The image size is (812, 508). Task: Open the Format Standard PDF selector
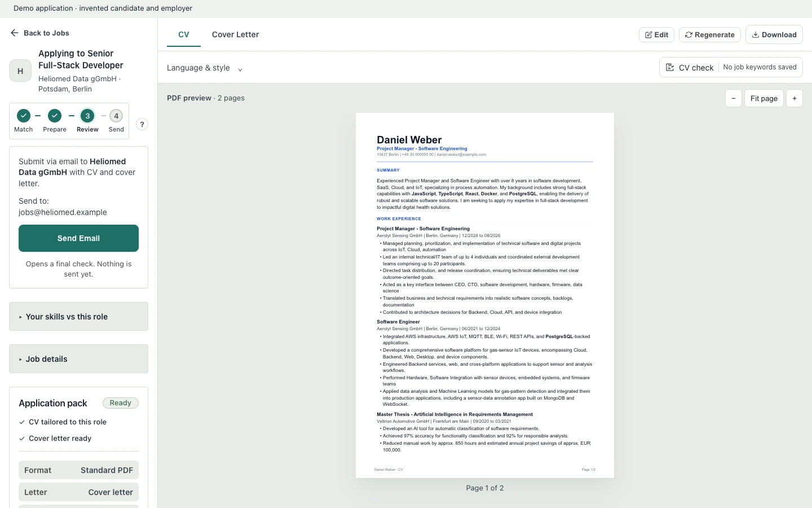coord(79,470)
